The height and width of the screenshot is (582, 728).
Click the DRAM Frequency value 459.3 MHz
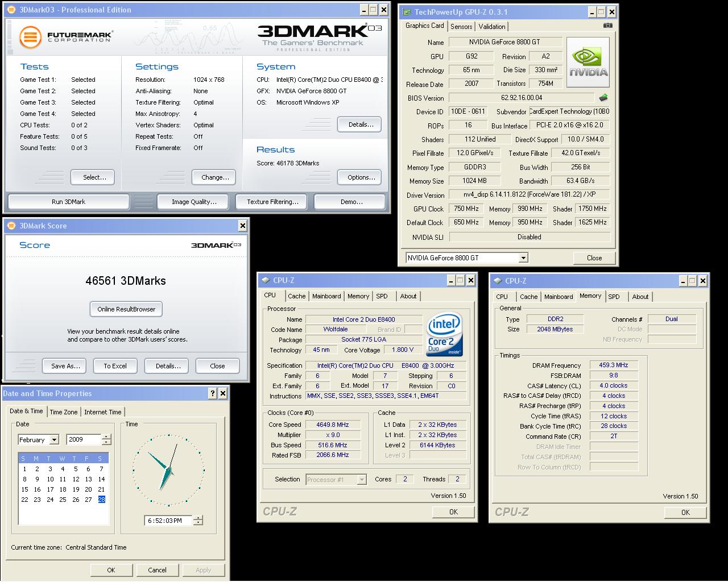click(614, 365)
